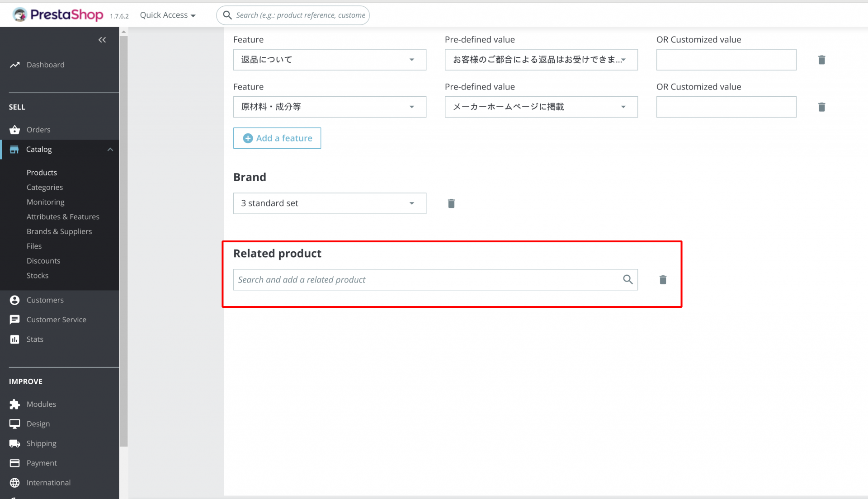Image resolution: width=868 pixels, height=499 pixels.
Task: Delete the 返品について feature row
Action: point(822,60)
